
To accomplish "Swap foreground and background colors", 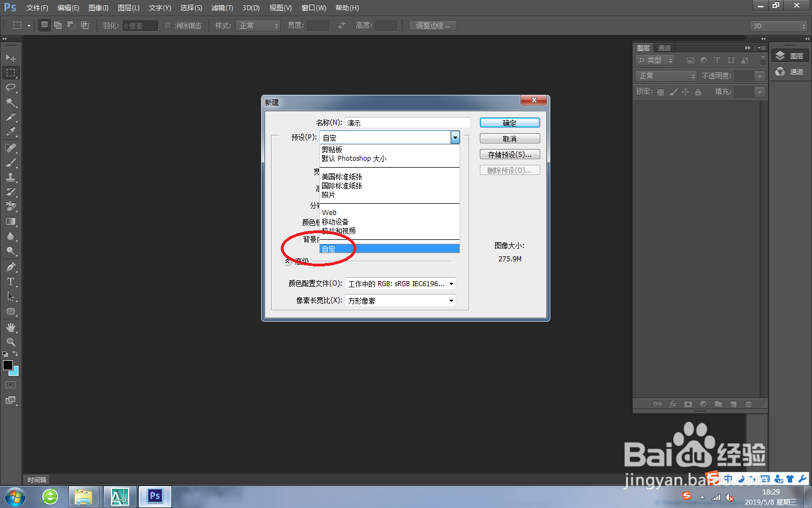I will (15, 353).
